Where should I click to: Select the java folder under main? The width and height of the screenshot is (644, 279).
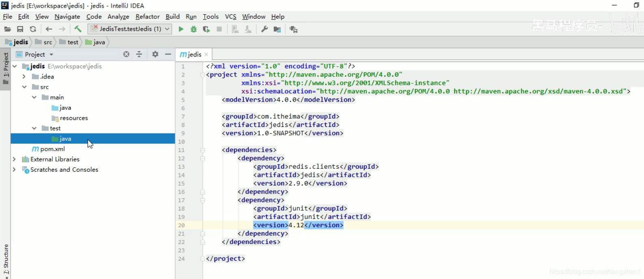click(x=62, y=108)
